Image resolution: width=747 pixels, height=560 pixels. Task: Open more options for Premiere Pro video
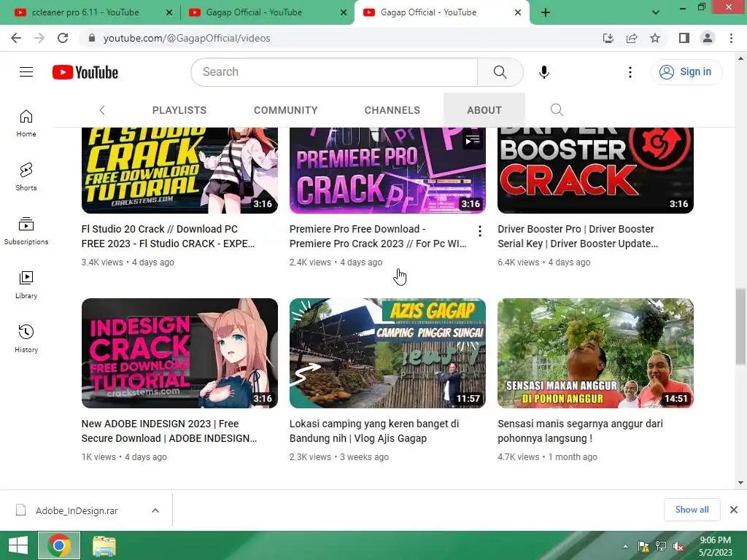point(480,231)
